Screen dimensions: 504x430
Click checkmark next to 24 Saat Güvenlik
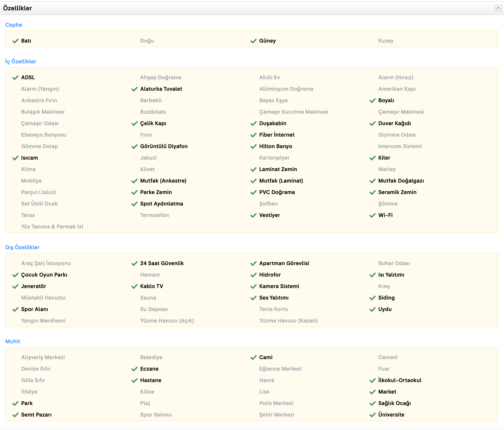click(x=134, y=264)
